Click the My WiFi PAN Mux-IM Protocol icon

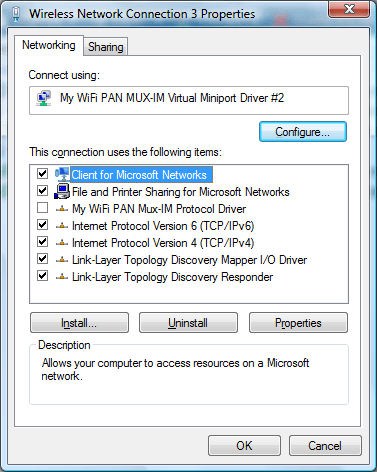click(62, 209)
